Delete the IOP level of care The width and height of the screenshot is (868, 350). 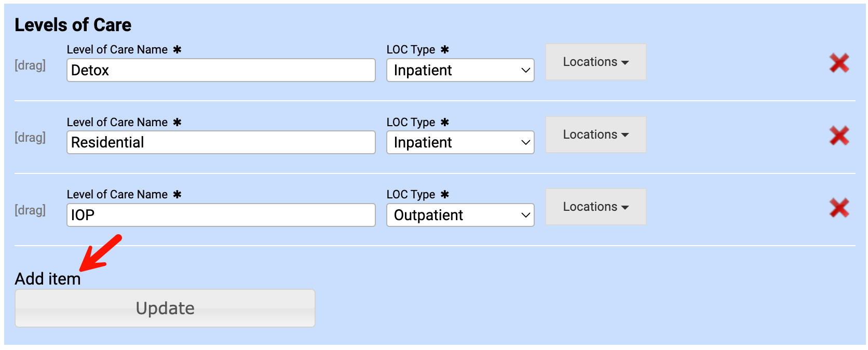(x=839, y=209)
